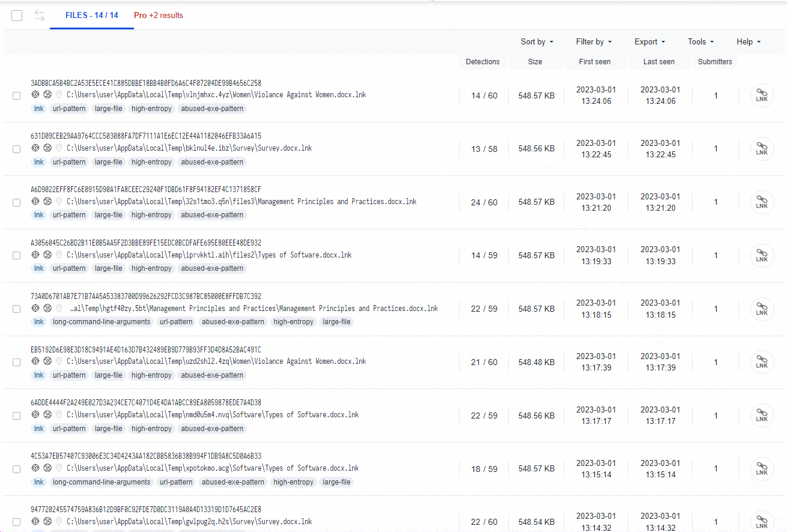Check the box for row A3056045
787x532 pixels.
click(17, 255)
